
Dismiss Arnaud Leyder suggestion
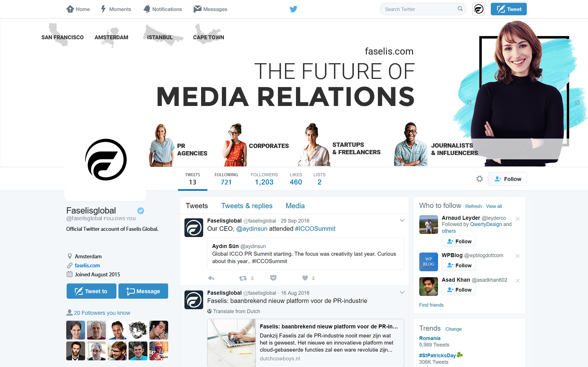pos(517,219)
